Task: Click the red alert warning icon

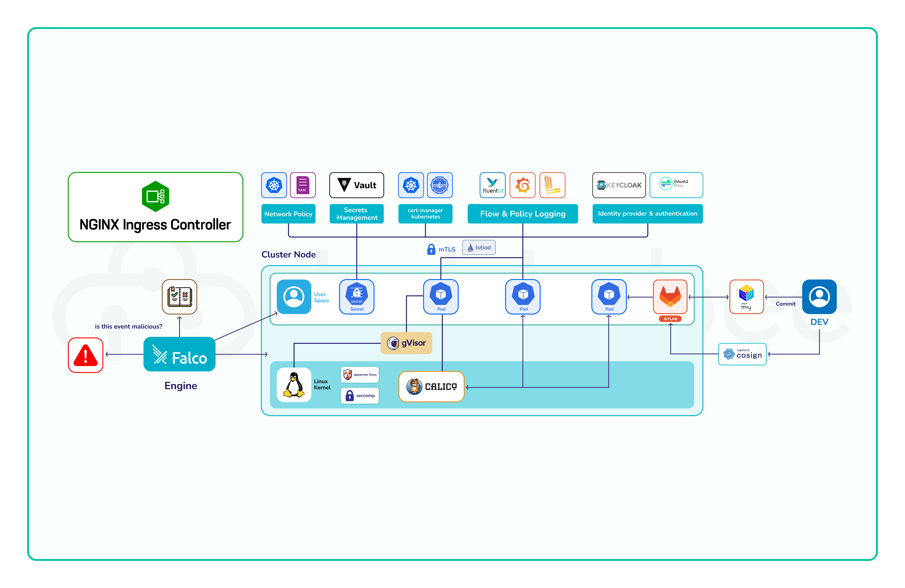Action: 86,355
